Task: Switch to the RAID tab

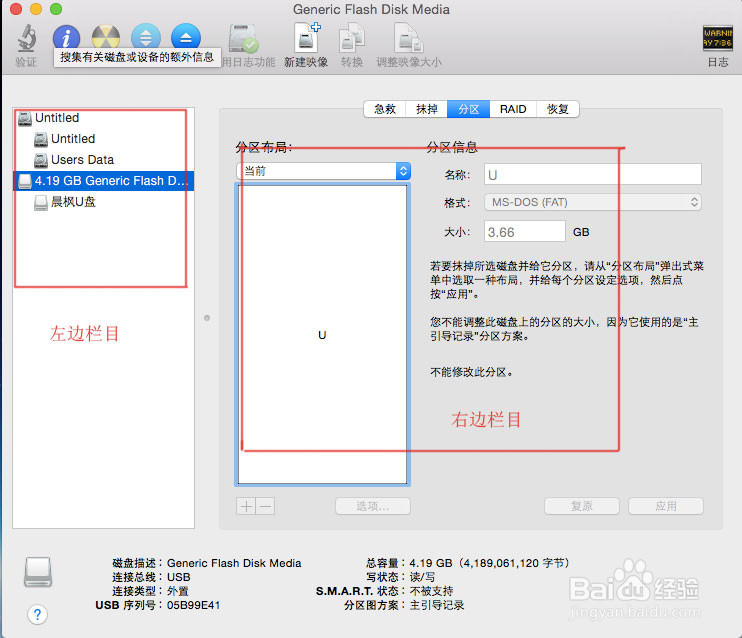Action: click(513, 109)
